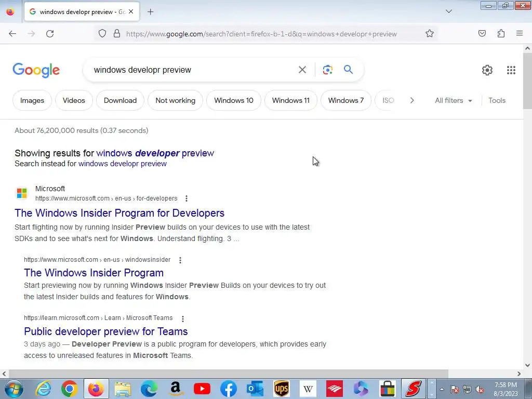Launch Google Chrome from the taskbar
The width and height of the screenshot is (532, 399).
pyautogui.click(x=70, y=389)
